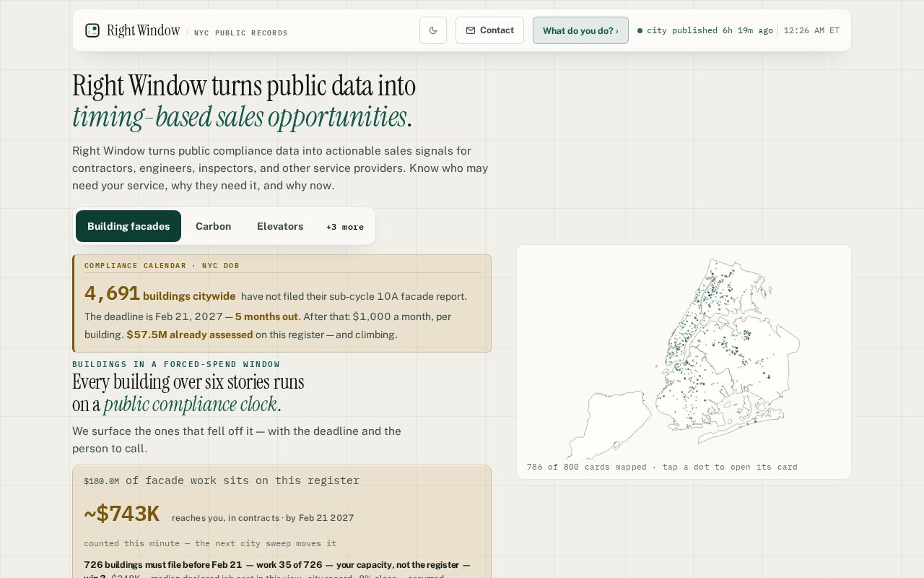Click the envelope icon in the Contact button
This screenshot has height=578, width=924.
(x=471, y=30)
